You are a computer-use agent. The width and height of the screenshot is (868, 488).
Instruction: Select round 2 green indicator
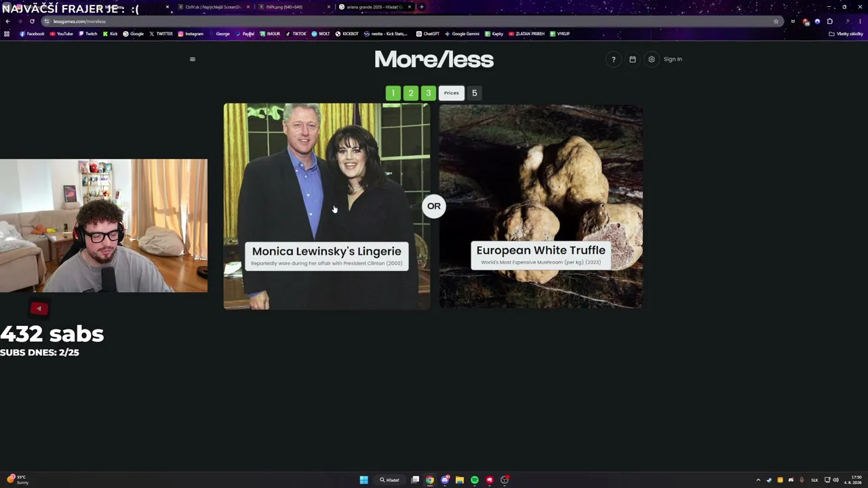coord(411,93)
